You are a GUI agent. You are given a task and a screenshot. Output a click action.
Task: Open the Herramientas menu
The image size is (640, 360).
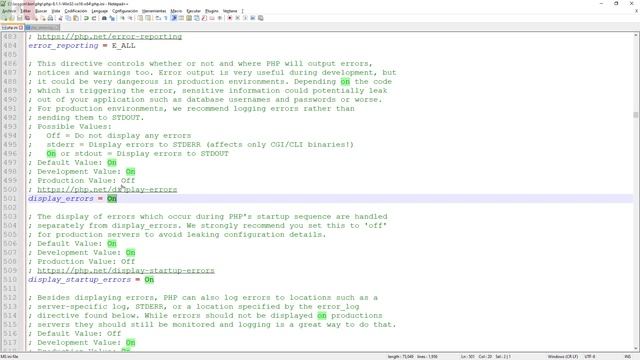154,11
